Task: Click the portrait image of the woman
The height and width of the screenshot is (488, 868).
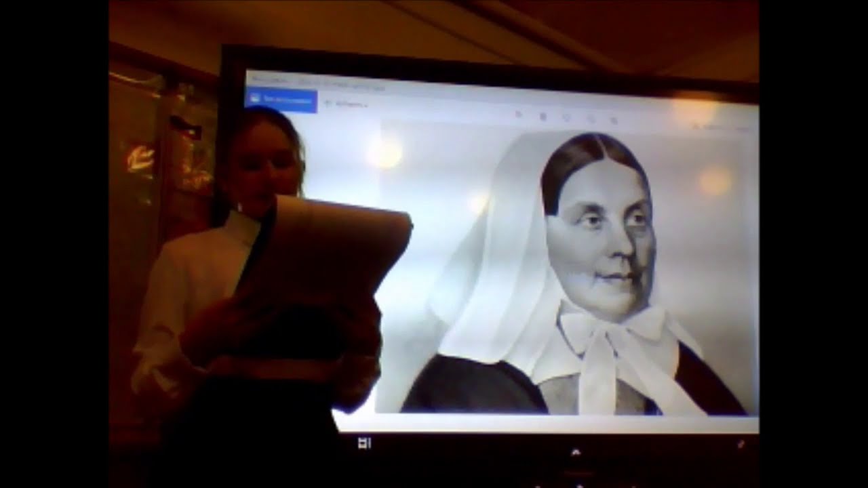Action: coord(567,268)
